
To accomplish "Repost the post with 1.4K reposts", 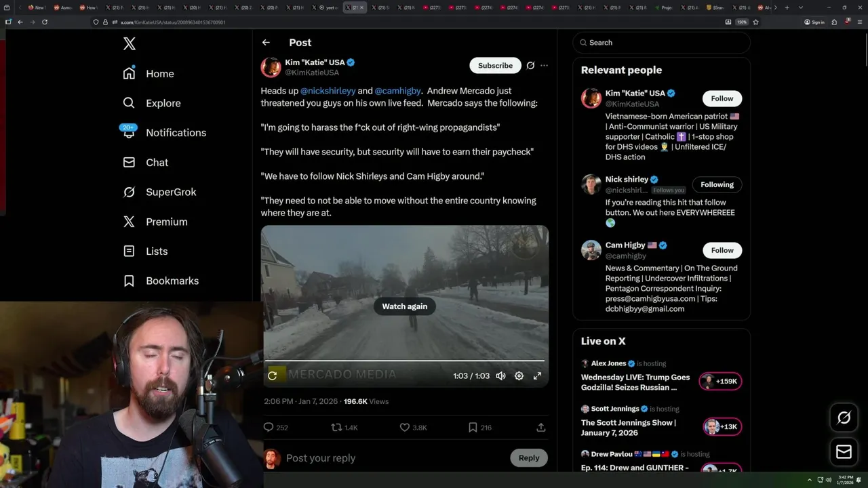I will [x=344, y=428].
